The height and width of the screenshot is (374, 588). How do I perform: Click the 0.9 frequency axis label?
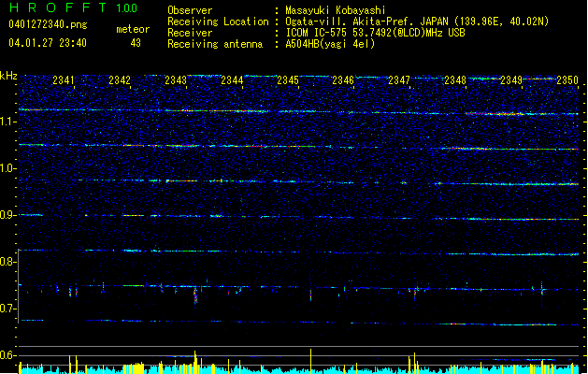coord(7,215)
